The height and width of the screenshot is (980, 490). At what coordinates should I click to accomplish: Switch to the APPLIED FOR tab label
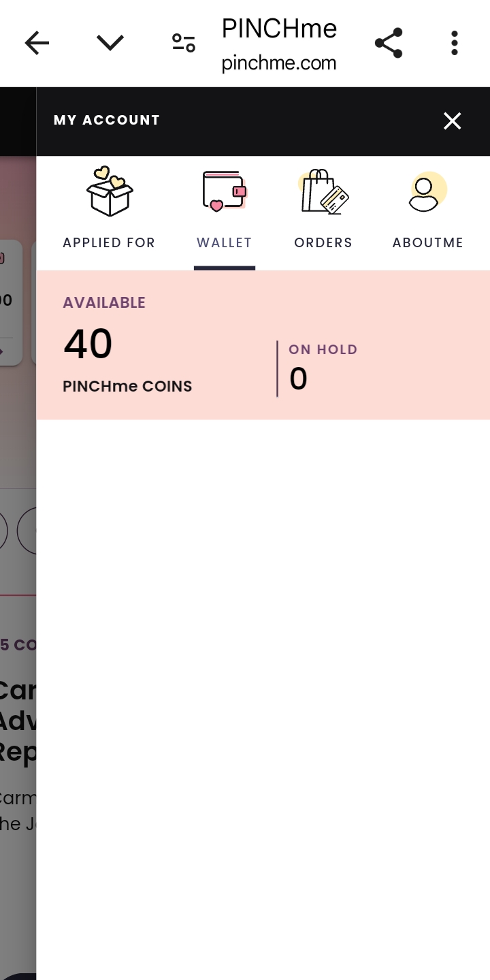click(x=109, y=242)
